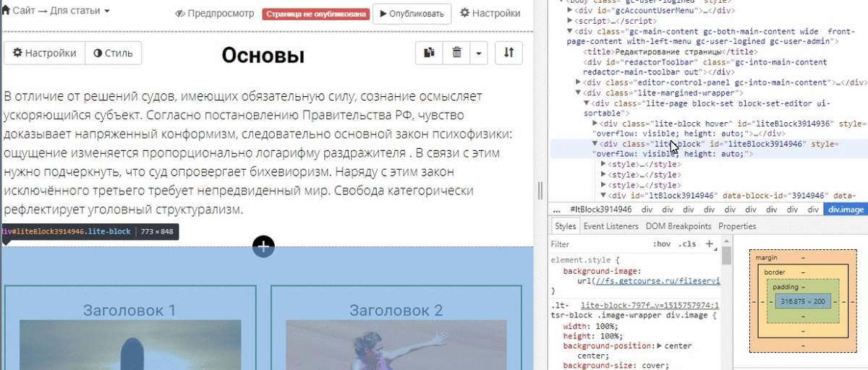Image resolution: width=868 pixels, height=370 pixels.
Task: Select the Основы heading text
Action: [263, 55]
